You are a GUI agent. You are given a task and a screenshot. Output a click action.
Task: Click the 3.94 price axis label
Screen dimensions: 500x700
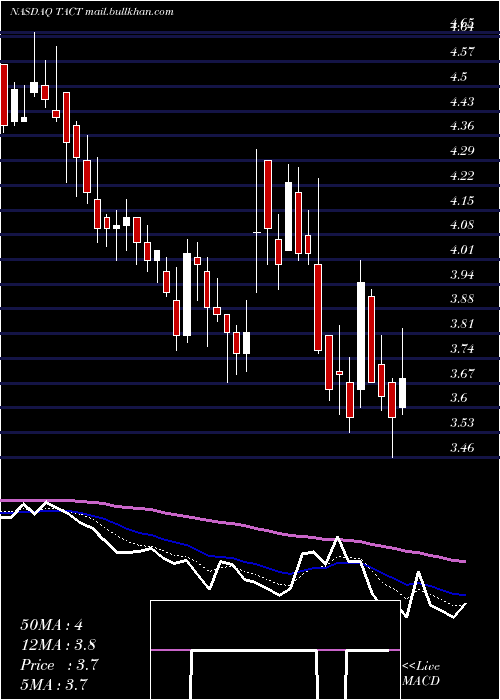click(462, 275)
